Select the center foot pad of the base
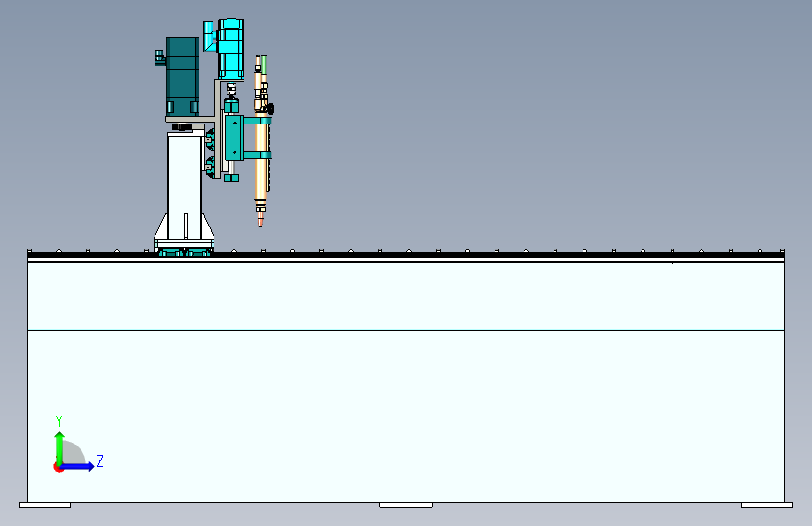This screenshot has width=812, height=526. [x=406, y=504]
